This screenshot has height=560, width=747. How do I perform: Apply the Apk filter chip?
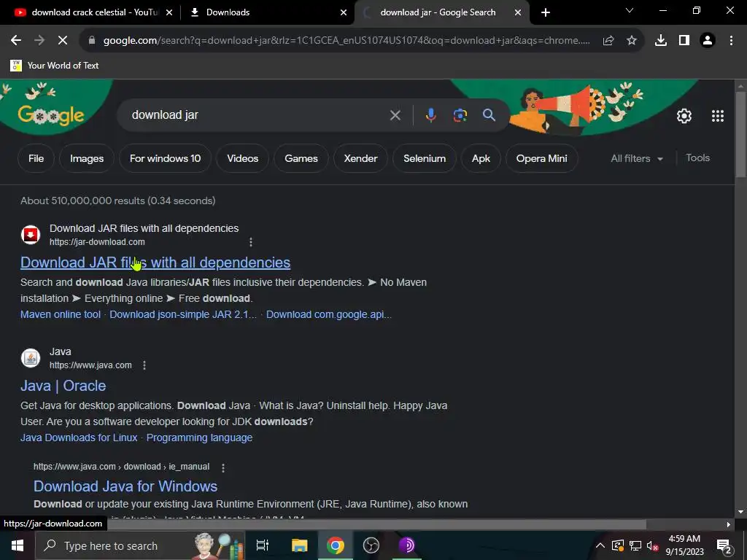pos(481,158)
